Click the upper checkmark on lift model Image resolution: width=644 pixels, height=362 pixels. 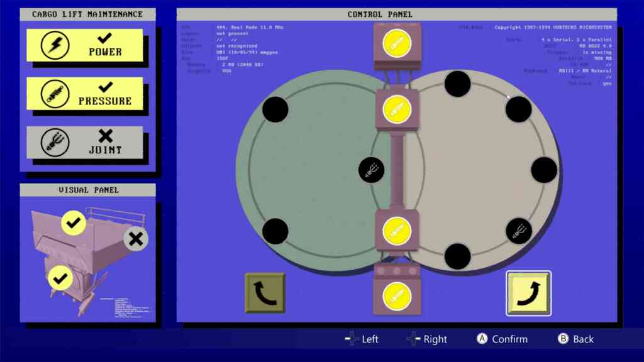tap(74, 223)
